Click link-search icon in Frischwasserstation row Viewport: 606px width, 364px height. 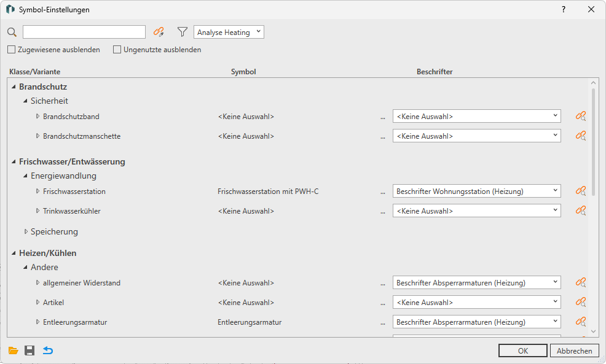click(580, 191)
